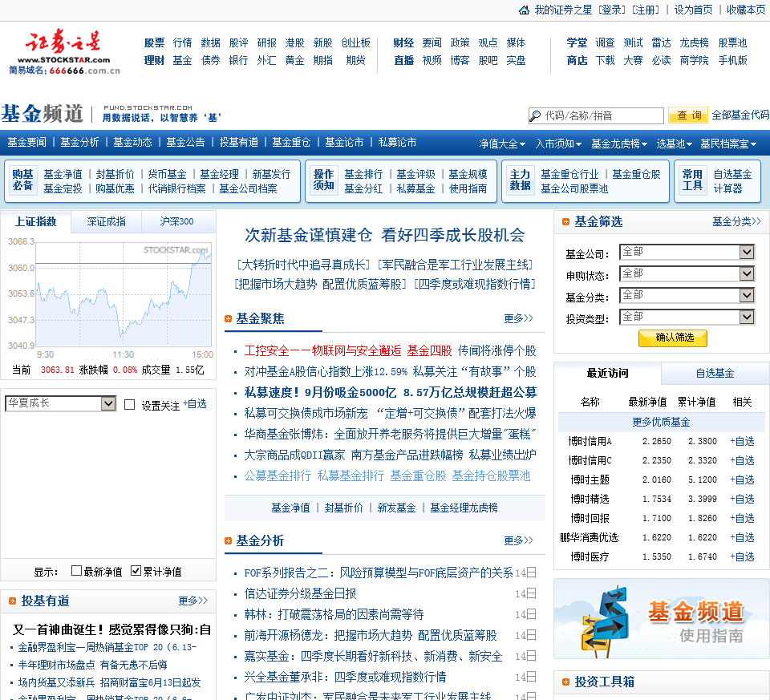Add 博时主题 via its +自选 link
Viewport: 770px width, 700px height.
pyautogui.click(x=742, y=479)
